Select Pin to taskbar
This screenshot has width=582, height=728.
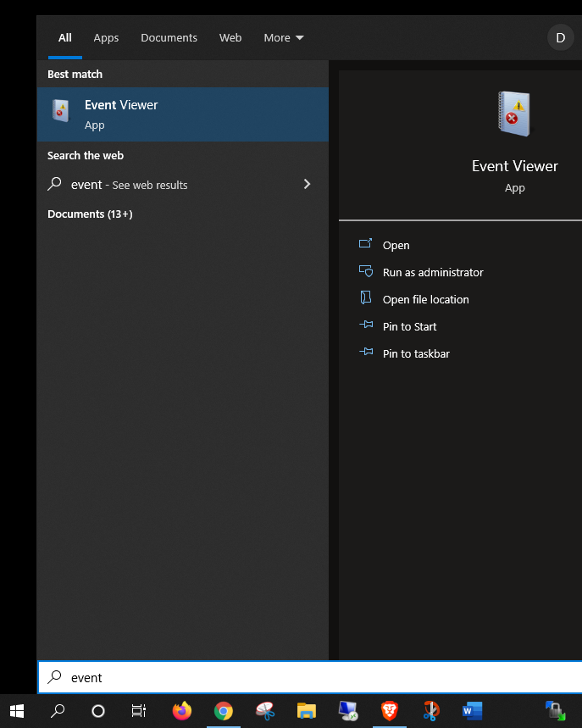[x=416, y=353]
